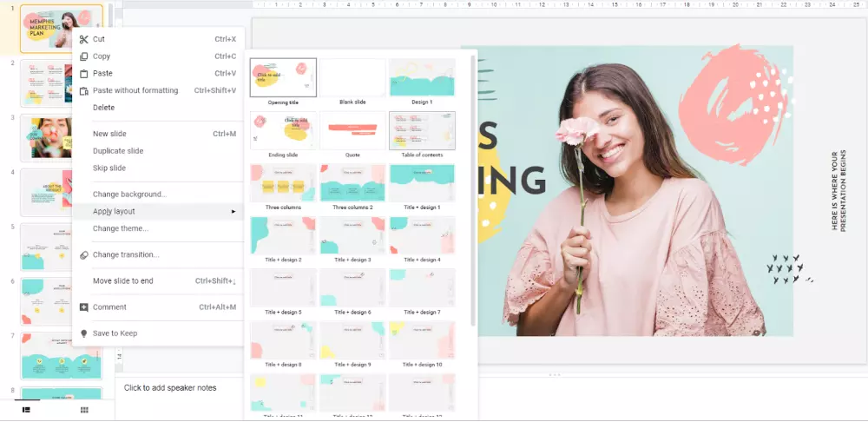Expand the Apply layout submenu arrow
Image resolution: width=868 pixels, height=422 pixels.
233,212
